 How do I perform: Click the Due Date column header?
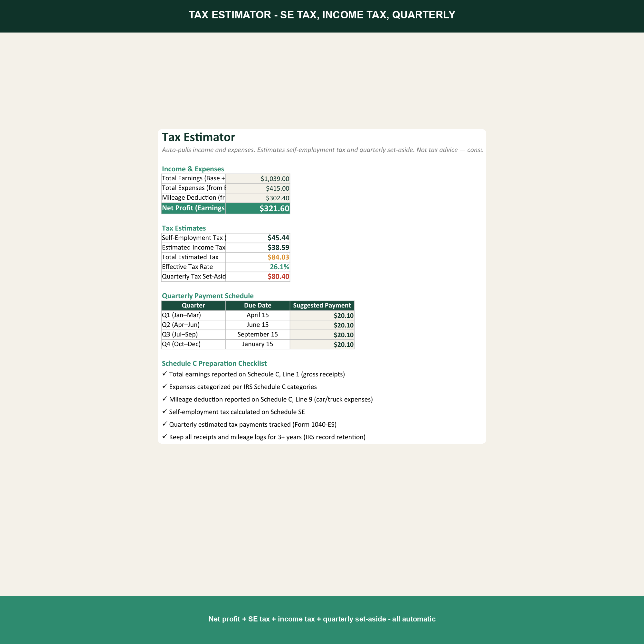258,305
